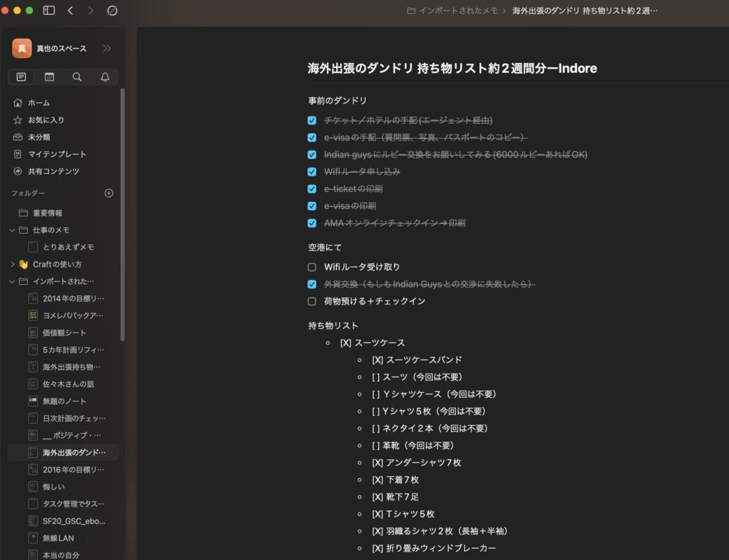Click the back navigation arrow
729x560 pixels.
pyautogui.click(x=70, y=10)
